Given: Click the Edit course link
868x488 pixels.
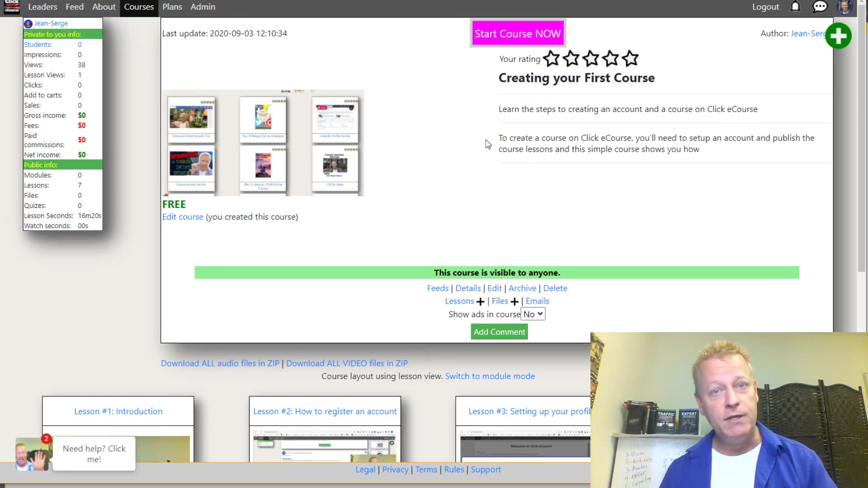Looking at the screenshot, I should [x=183, y=217].
